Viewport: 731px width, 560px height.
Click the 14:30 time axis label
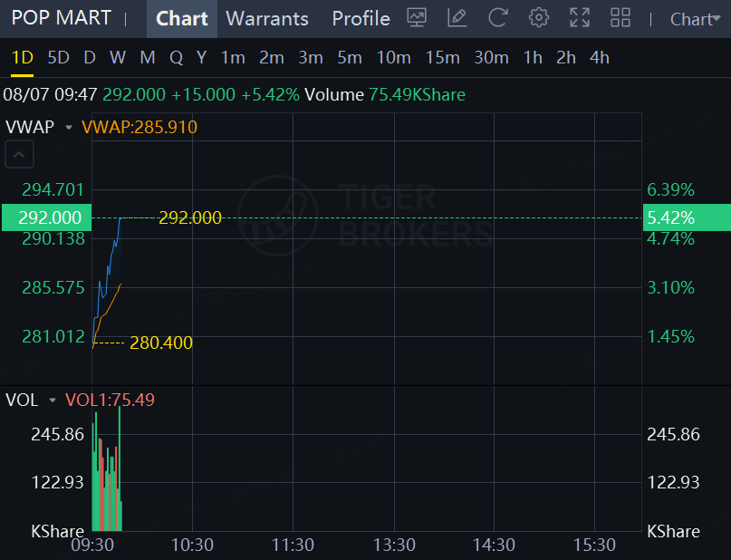[495, 546]
